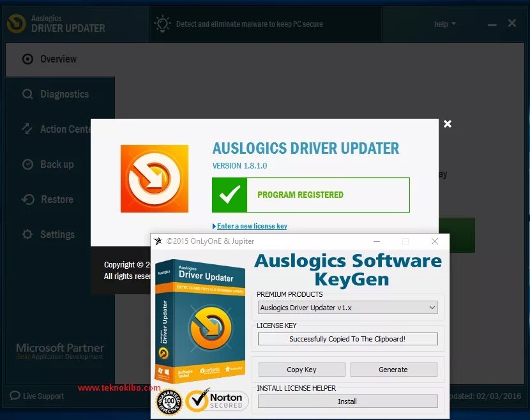Viewport: 530px width, 420px height.
Task: Click the keygen title bar star icon
Action: tap(158, 241)
